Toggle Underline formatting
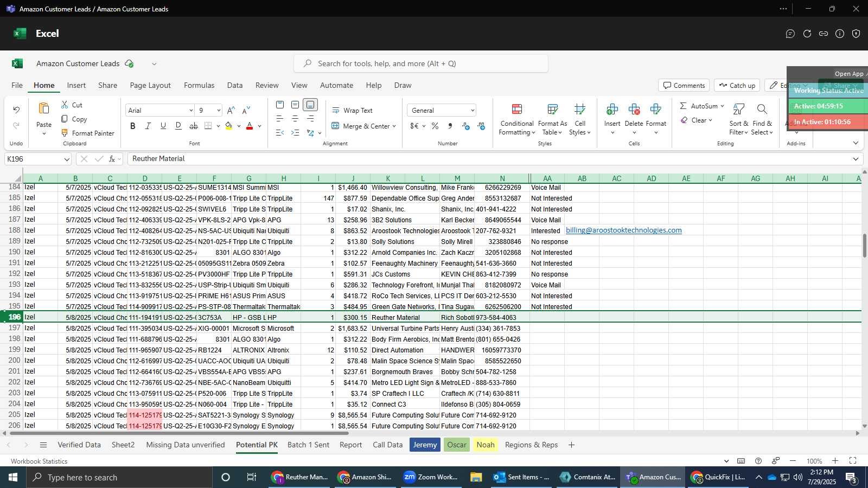This screenshot has width=868, height=488. coord(163,126)
